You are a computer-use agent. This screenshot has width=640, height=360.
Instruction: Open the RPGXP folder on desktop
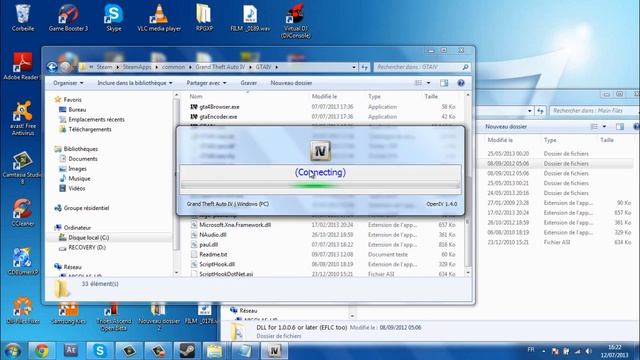204,17
